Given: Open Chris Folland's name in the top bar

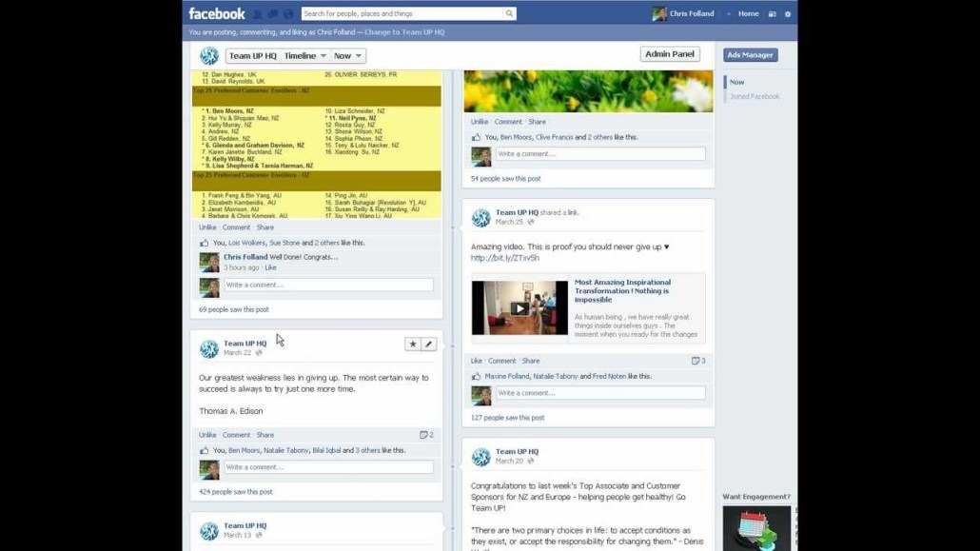Looking at the screenshot, I should [692, 13].
